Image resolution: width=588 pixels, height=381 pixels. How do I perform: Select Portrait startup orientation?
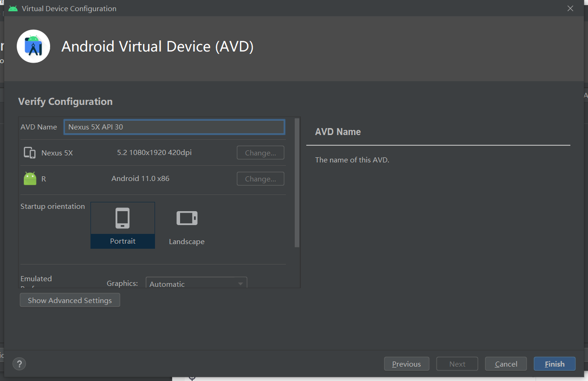[123, 225]
